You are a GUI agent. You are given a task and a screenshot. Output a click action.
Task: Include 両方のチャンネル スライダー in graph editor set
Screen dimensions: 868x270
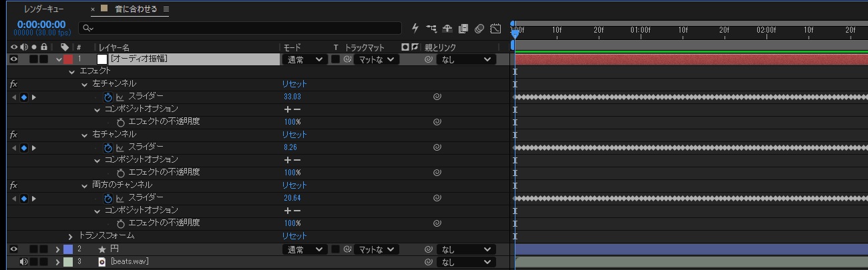coord(120,198)
